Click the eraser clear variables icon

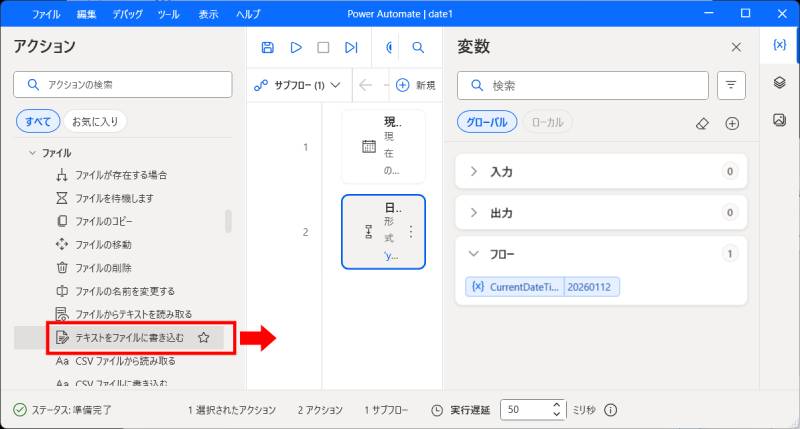click(x=703, y=123)
